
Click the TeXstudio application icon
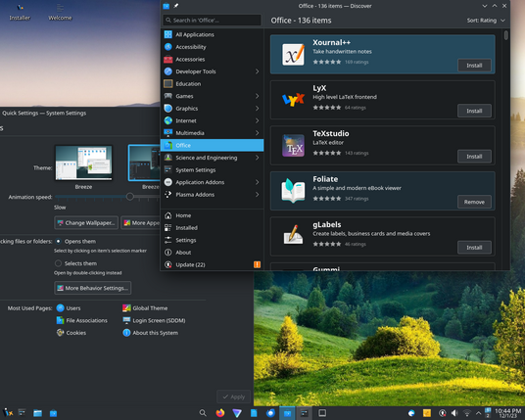293,146
